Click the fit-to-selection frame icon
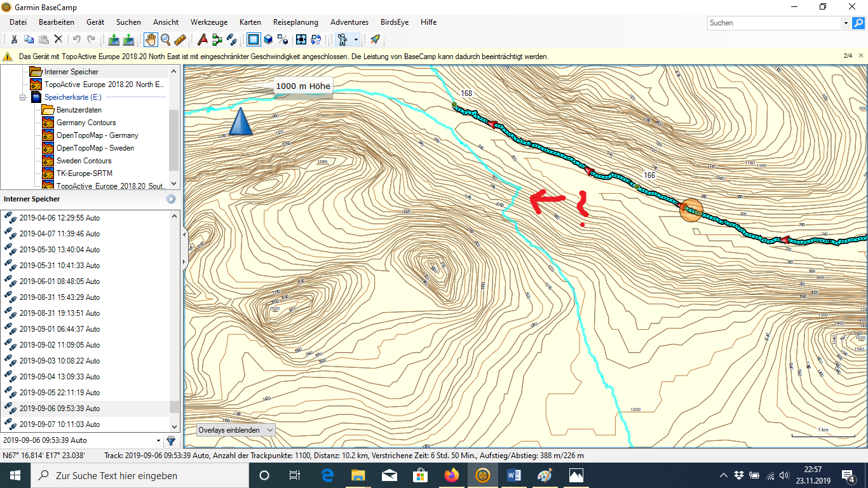 coord(301,39)
